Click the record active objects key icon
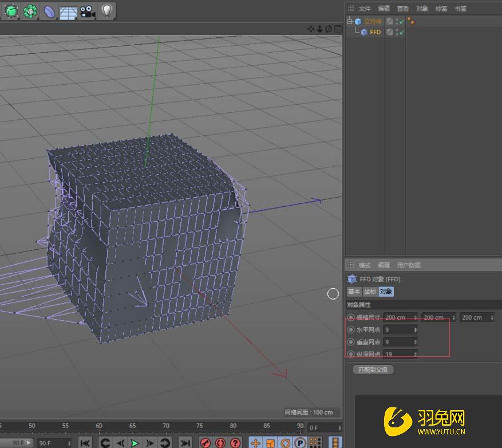This screenshot has width=502, height=448. click(x=205, y=442)
